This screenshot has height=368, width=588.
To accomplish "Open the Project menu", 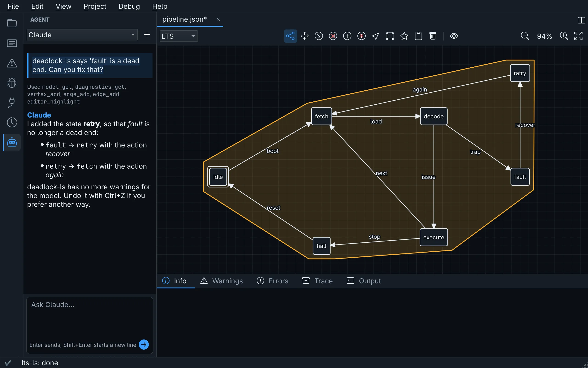I will pos(95,6).
